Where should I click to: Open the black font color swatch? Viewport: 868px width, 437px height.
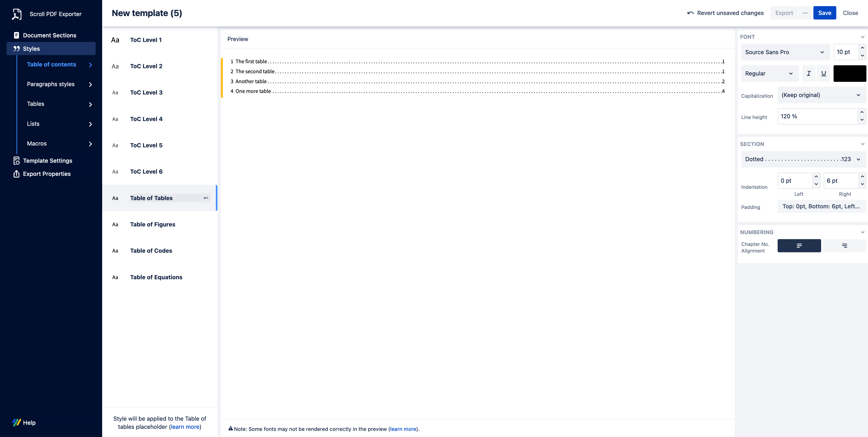pyautogui.click(x=849, y=73)
